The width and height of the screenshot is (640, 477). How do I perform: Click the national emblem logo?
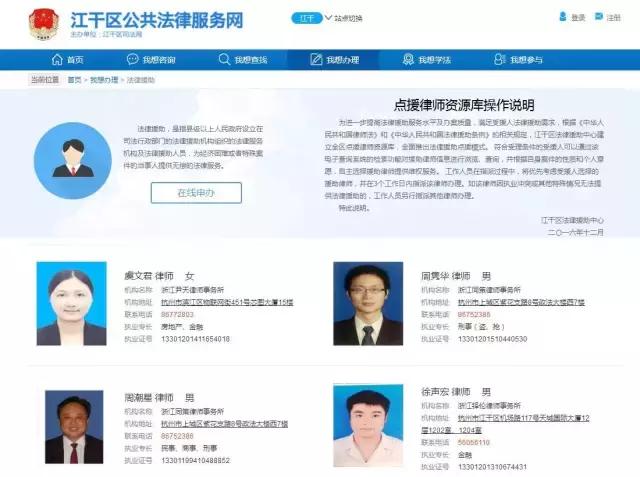[44, 24]
